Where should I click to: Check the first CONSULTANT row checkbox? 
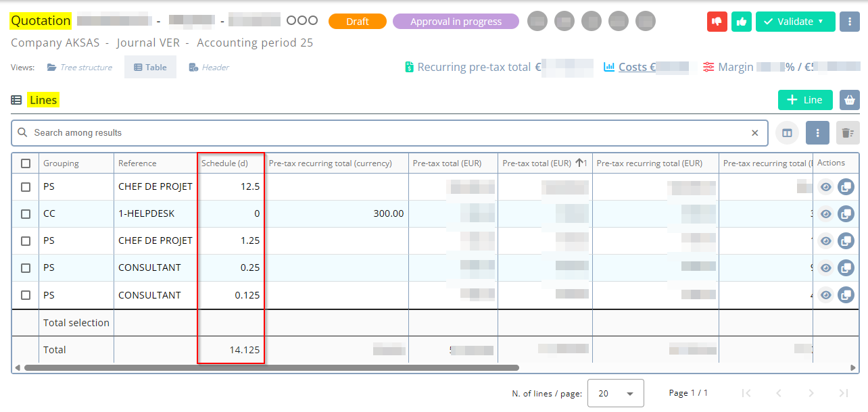(26, 268)
